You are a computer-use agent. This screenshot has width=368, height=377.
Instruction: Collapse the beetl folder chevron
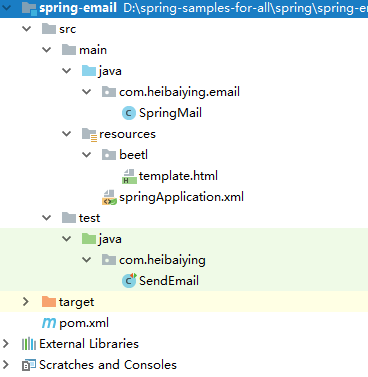(x=87, y=155)
